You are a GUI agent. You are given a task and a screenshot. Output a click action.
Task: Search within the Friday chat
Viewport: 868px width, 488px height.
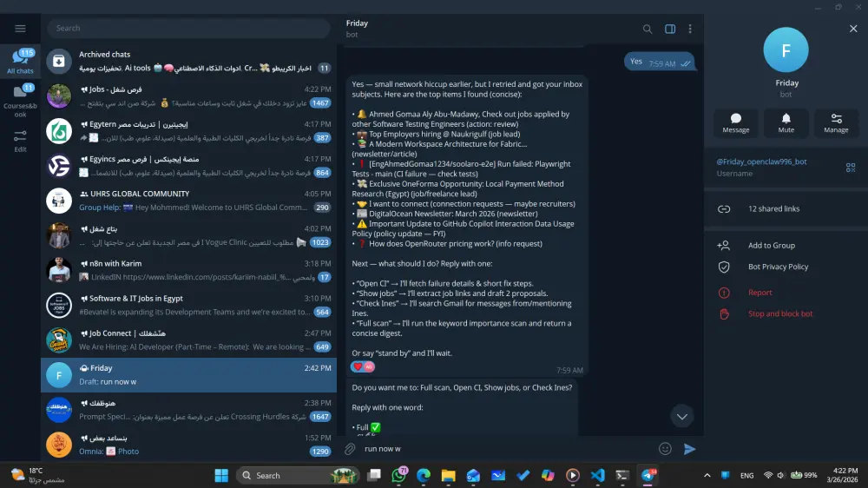(x=648, y=29)
